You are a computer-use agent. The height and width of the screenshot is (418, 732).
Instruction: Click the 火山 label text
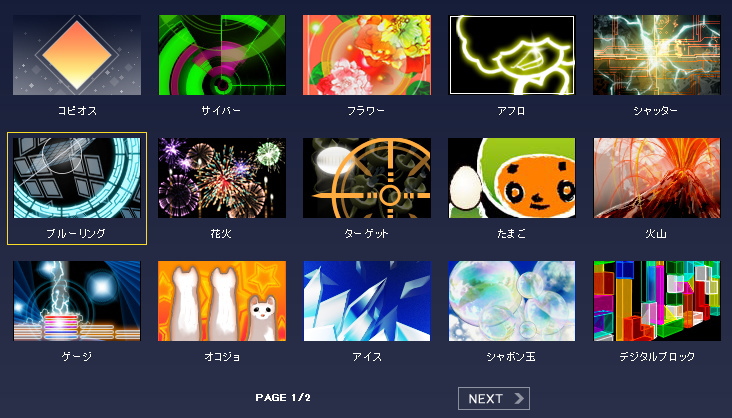pos(656,234)
